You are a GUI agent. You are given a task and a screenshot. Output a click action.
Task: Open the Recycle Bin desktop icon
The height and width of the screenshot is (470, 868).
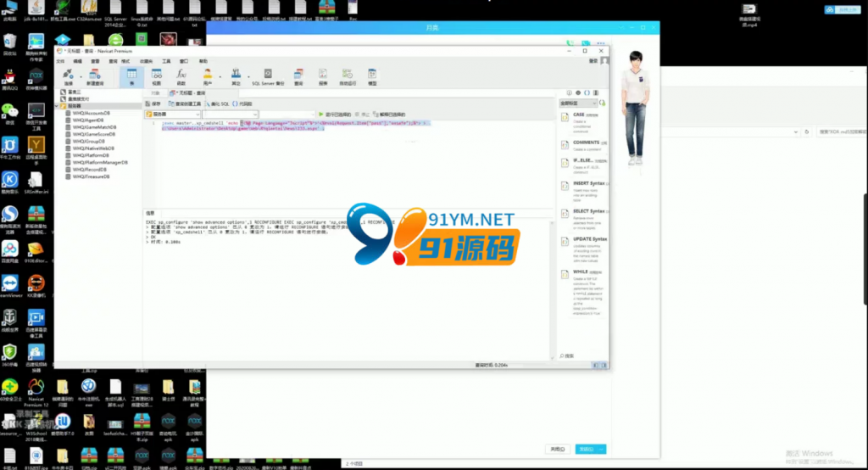9,44
